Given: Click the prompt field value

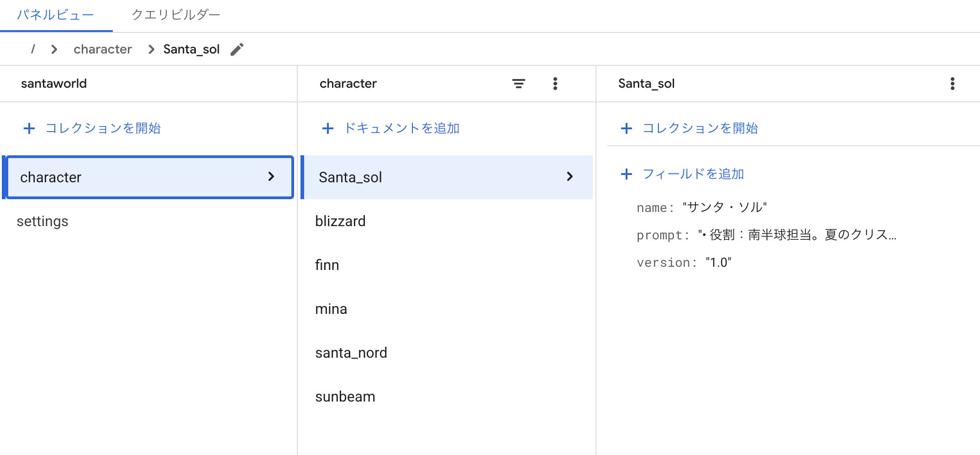Looking at the screenshot, I should tap(797, 235).
